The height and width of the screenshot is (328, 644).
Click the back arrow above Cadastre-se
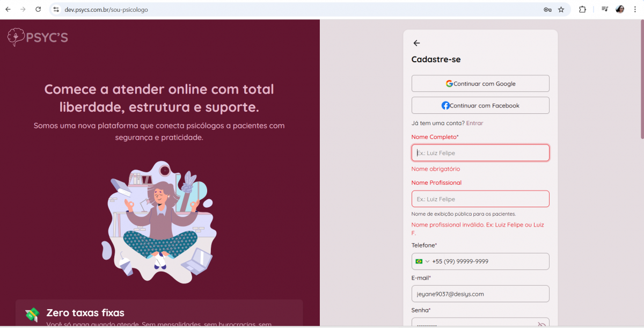[416, 43]
